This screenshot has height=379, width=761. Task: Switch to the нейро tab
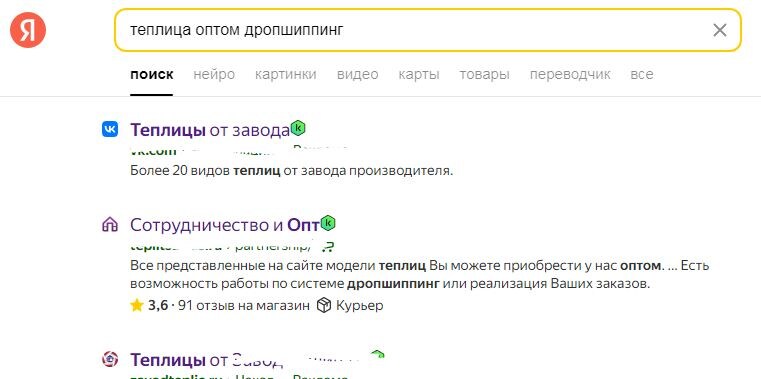click(x=214, y=74)
